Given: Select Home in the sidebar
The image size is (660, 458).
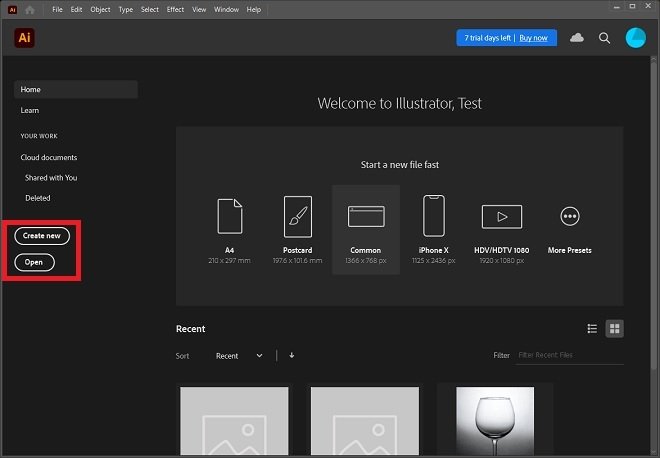Looking at the screenshot, I should [x=76, y=89].
